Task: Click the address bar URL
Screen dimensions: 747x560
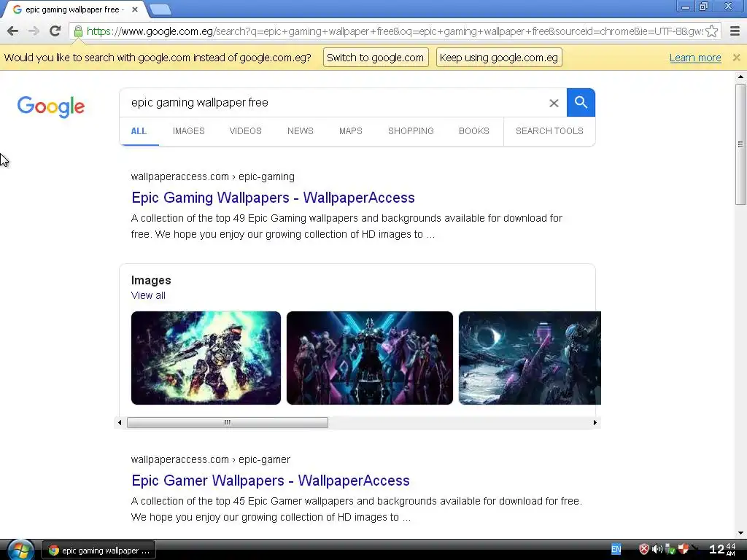Action: 395,31
